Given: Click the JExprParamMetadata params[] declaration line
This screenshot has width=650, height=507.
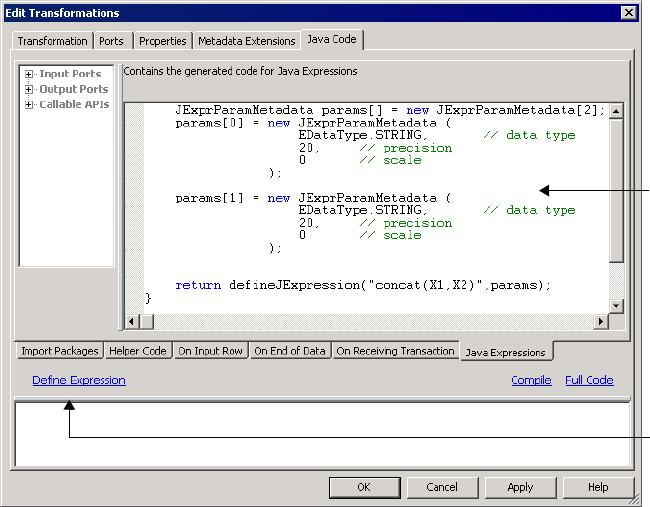Looking at the screenshot, I should 390,110.
